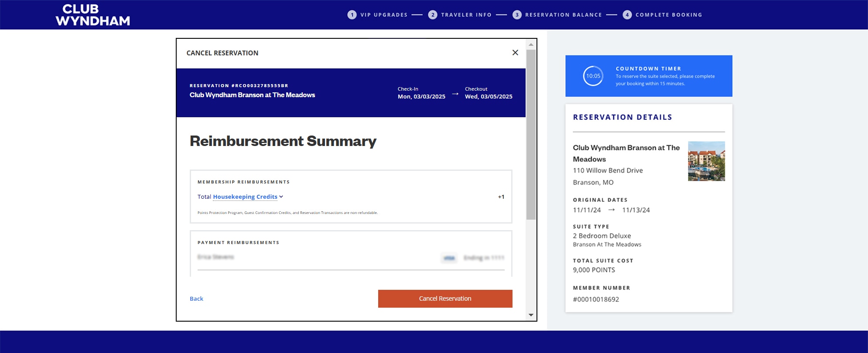Click the Club Wyndham logo
Screen dimensions: 868x353
pyautogui.click(x=92, y=15)
